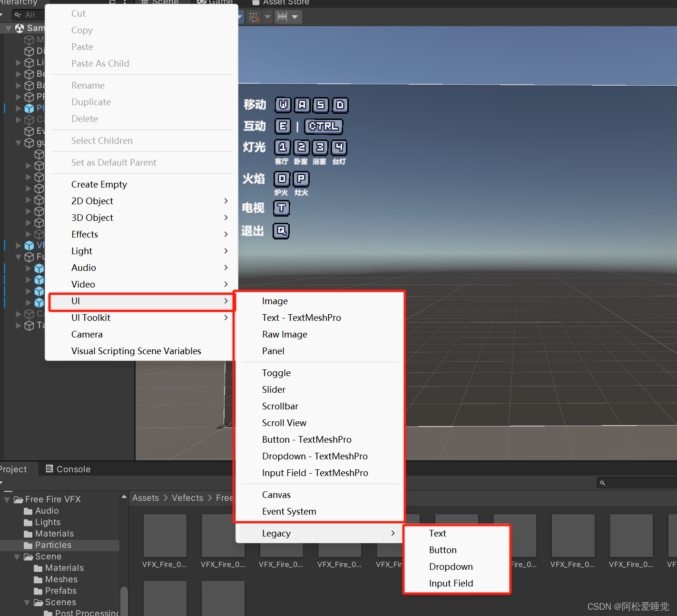Viewport: 677px width, 616px height.
Task: Select the first VFX_Fire asset thumbnail
Action: (165, 536)
